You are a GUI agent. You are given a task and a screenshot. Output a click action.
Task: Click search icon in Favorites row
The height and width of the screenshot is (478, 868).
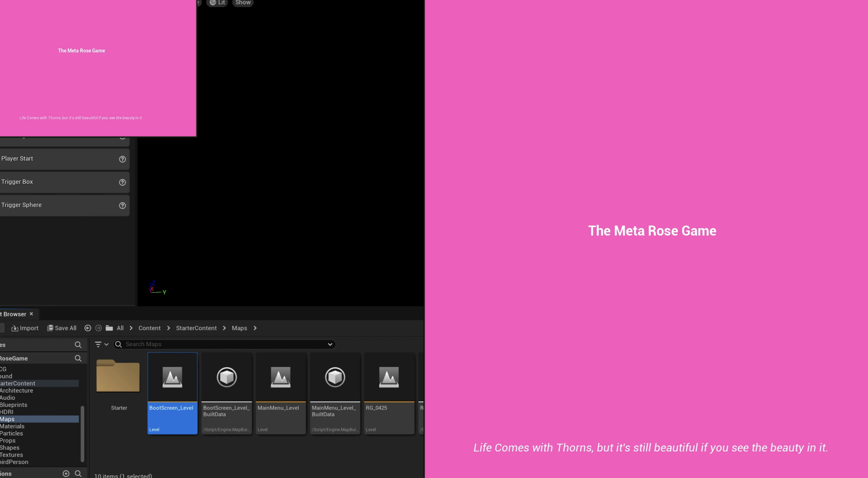(78, 345)
